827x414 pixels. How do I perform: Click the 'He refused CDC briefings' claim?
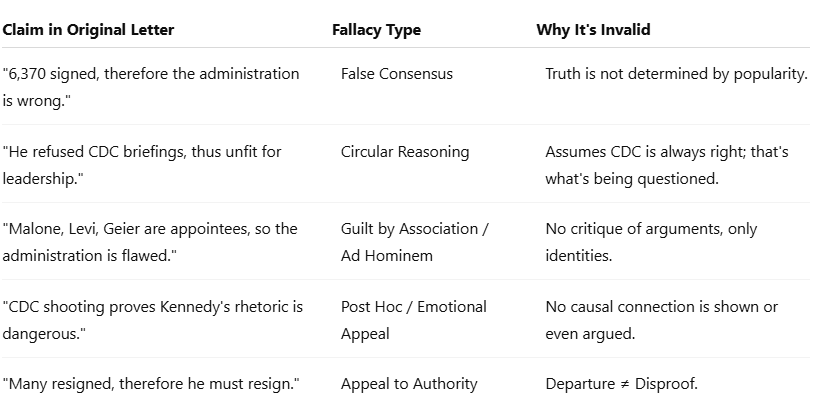[x=141, y=163]
